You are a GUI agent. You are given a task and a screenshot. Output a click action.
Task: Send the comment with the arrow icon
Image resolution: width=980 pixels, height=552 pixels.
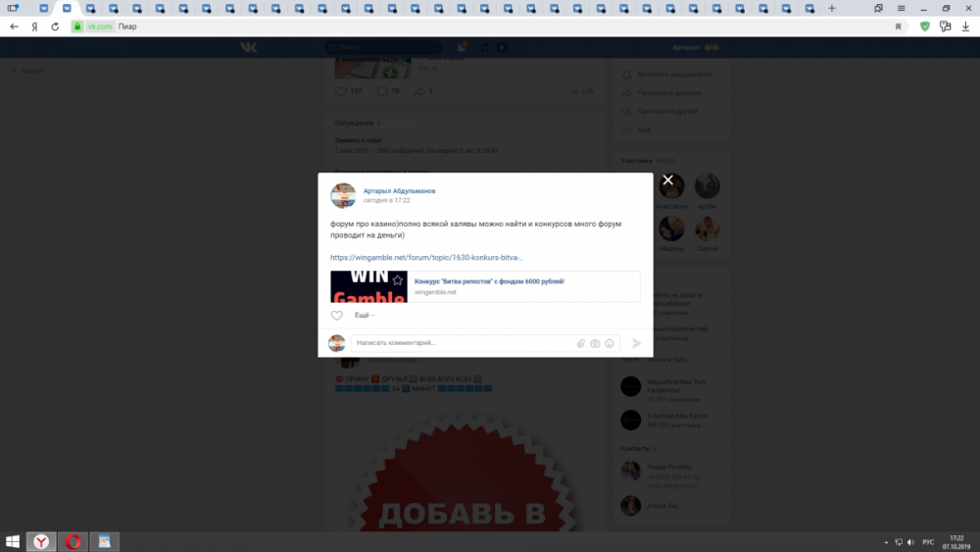(636, 343)
